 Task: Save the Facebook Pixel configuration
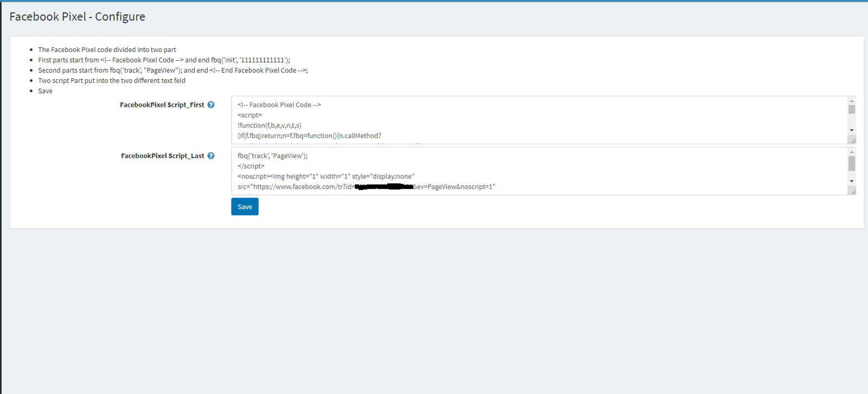[x=245, y=207]
